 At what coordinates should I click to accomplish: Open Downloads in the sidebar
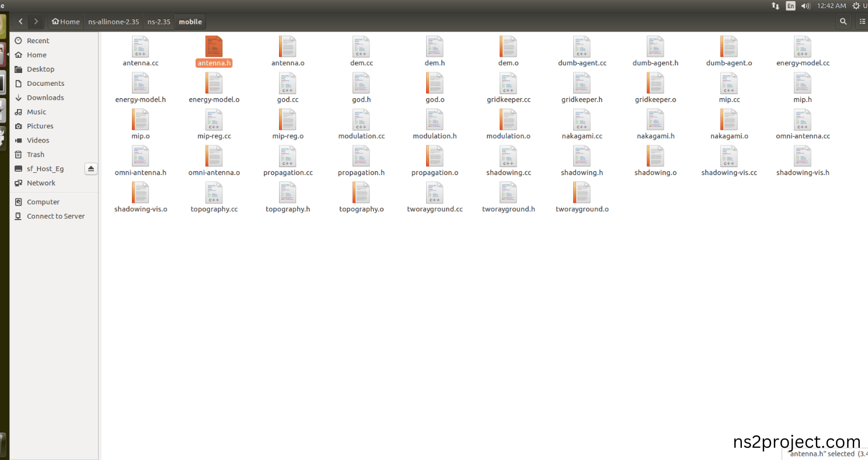[45, 97]
